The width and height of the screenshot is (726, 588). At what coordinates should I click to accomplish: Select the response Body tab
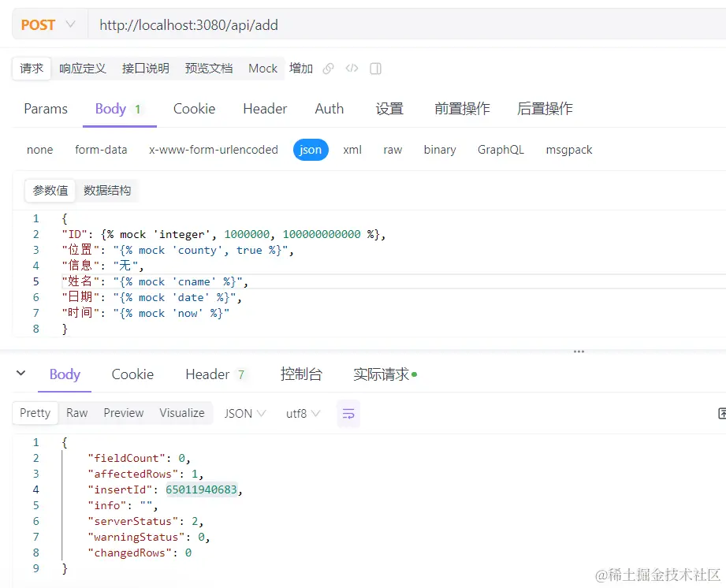(x=65, y=374)
